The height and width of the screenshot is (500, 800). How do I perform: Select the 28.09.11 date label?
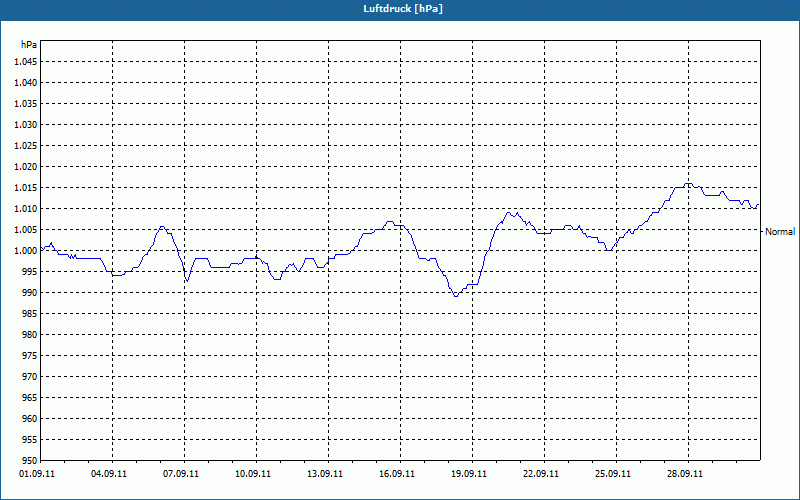click(x=685, y=474)
